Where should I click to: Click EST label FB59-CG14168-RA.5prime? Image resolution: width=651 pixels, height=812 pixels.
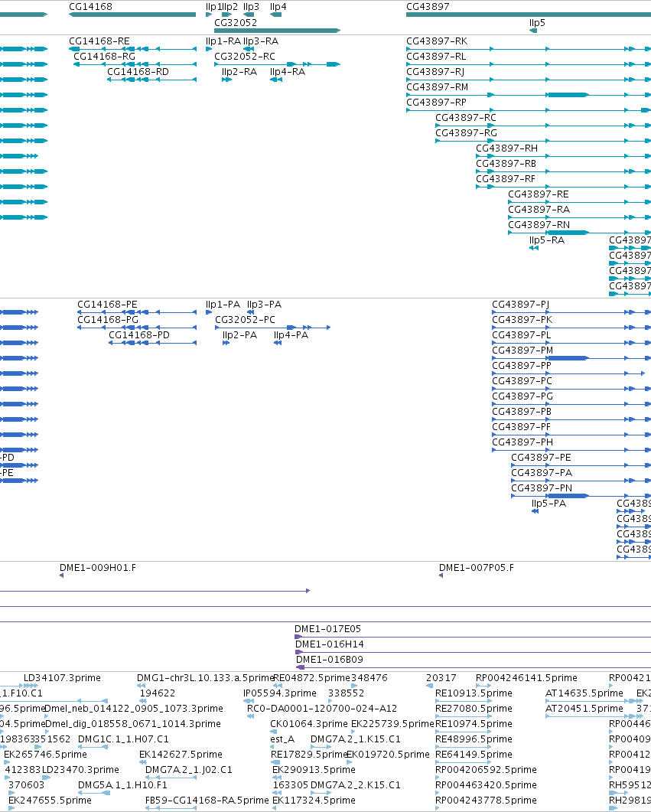point(207,801)
